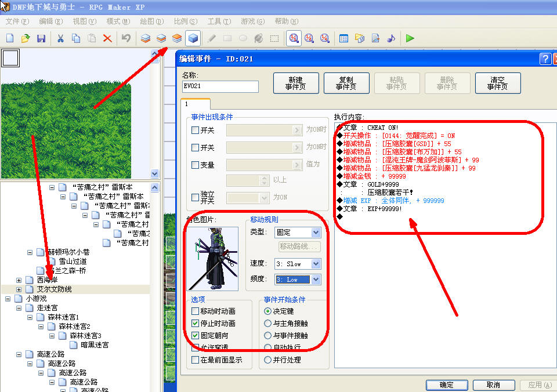Set zoom scale 1:2 icon

pyautogui.click(x=309, y=38)
